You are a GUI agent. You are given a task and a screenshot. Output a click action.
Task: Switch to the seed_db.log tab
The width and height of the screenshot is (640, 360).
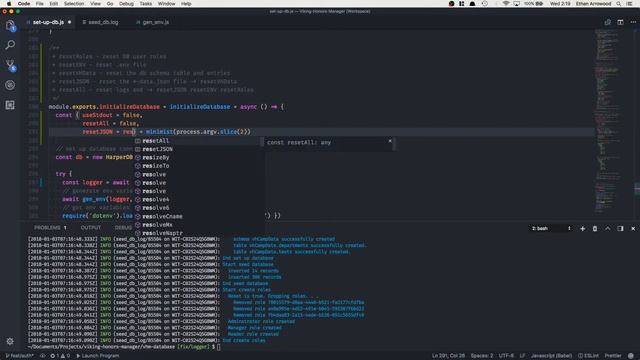(103, 22)
